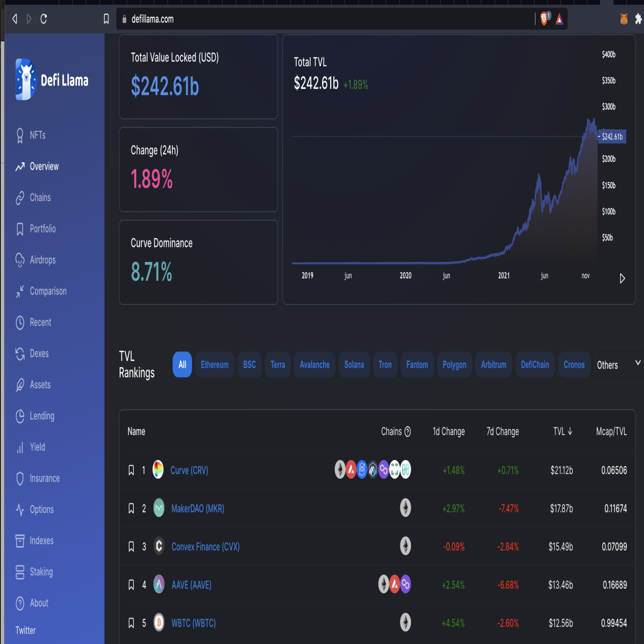Go forward in browser history

[29, 19]
